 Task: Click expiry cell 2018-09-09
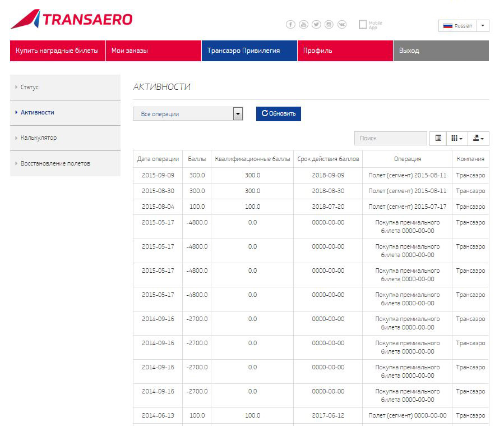[x=328, y=175]
